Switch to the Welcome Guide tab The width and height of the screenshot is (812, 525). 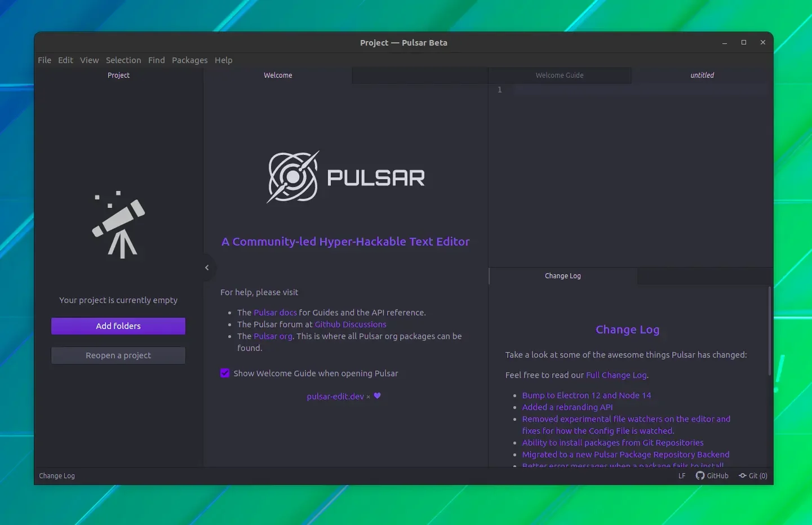(560, 75)
